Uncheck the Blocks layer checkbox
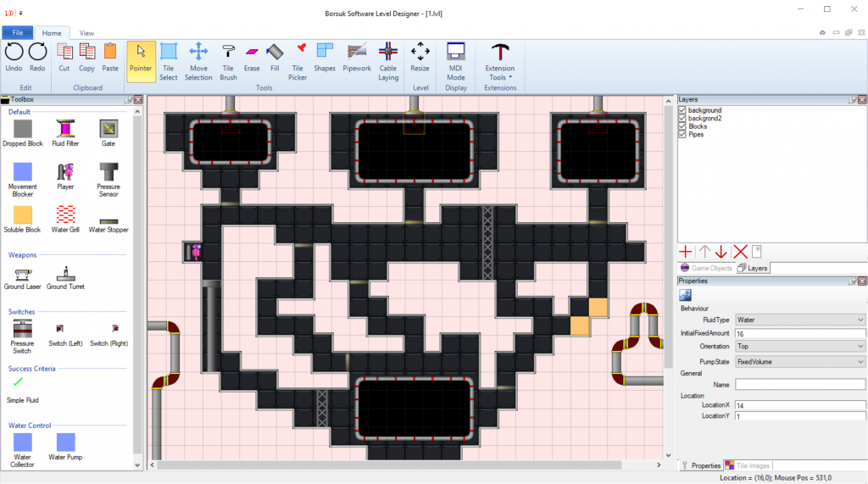The image size is (868, 484). point(683,126)
